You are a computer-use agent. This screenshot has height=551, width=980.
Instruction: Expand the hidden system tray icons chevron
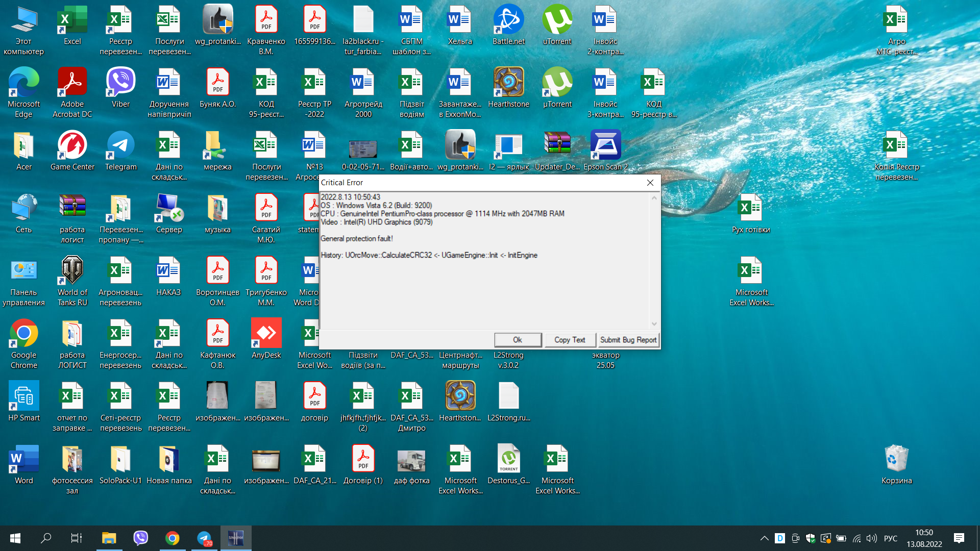click(764, 538)
